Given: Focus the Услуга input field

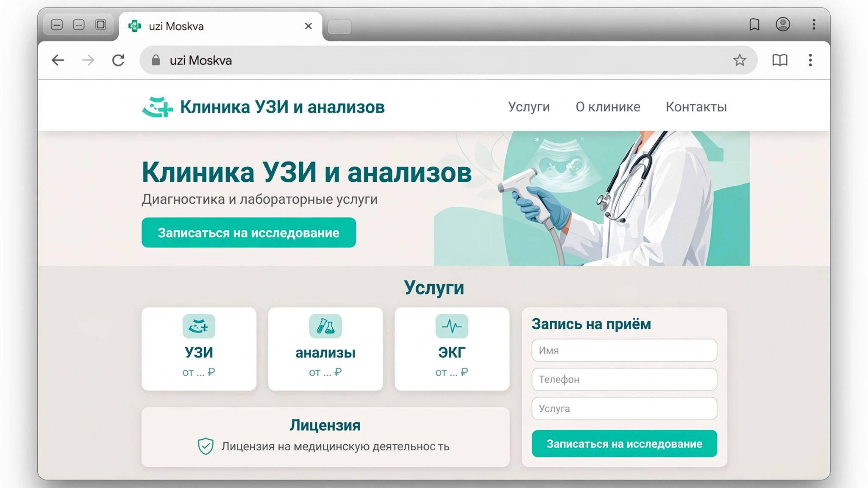Looking at the screenshot, I should pos(624,408).
